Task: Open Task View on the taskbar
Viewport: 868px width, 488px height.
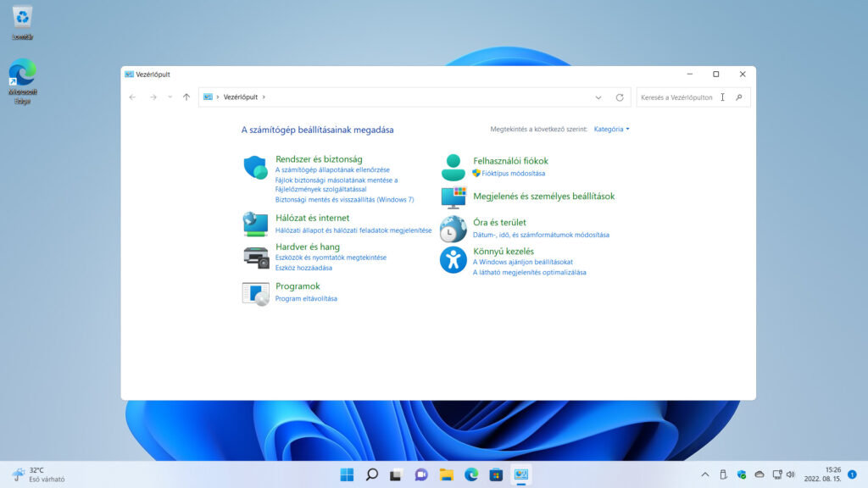Action: tap(397, 474)
